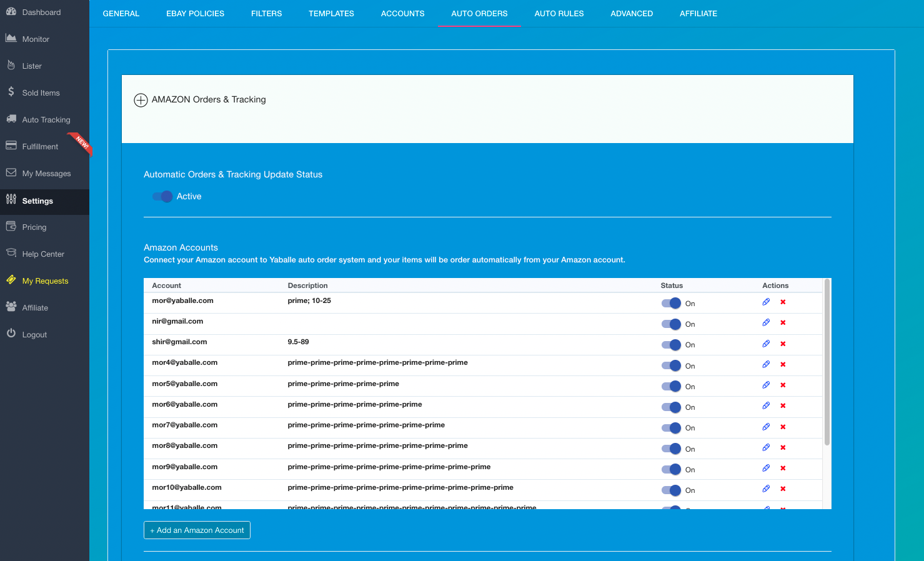Viewport: 924px width, 561px height.
Task: Select Monitor in the sidebar
Action: [x=36, y=38]
